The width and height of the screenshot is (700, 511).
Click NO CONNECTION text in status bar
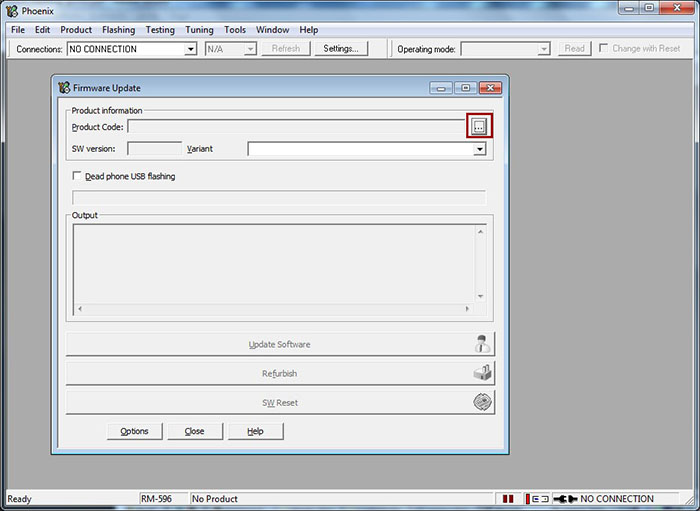click(x=617, y=499)
